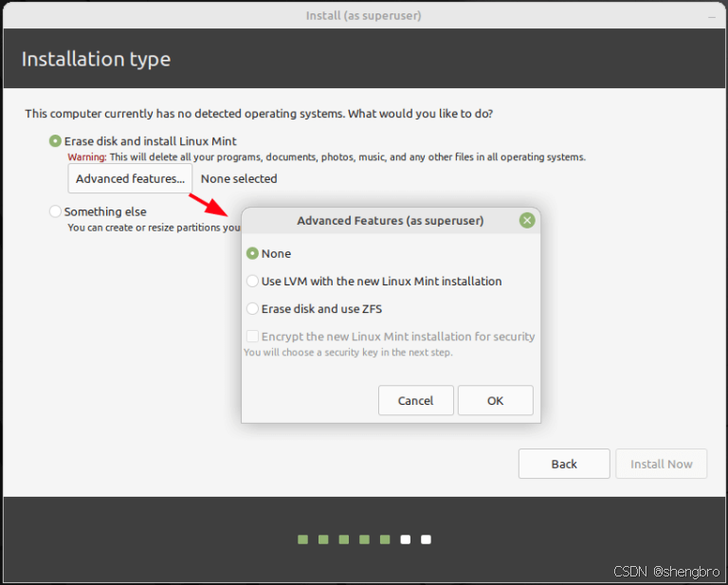Click the 'Install (as superuser)' window title
This screenshot has width=728, height=585.
pyautogui.click(x=363, y=15)
